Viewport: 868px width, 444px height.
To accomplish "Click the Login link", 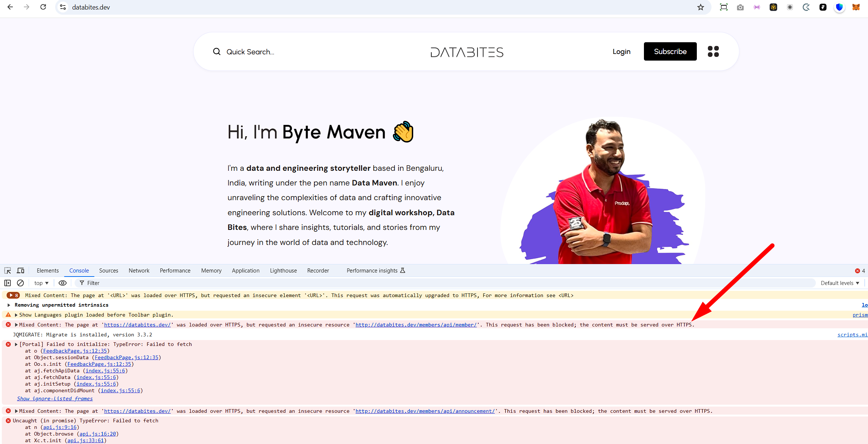I will [x=622, y=52].
